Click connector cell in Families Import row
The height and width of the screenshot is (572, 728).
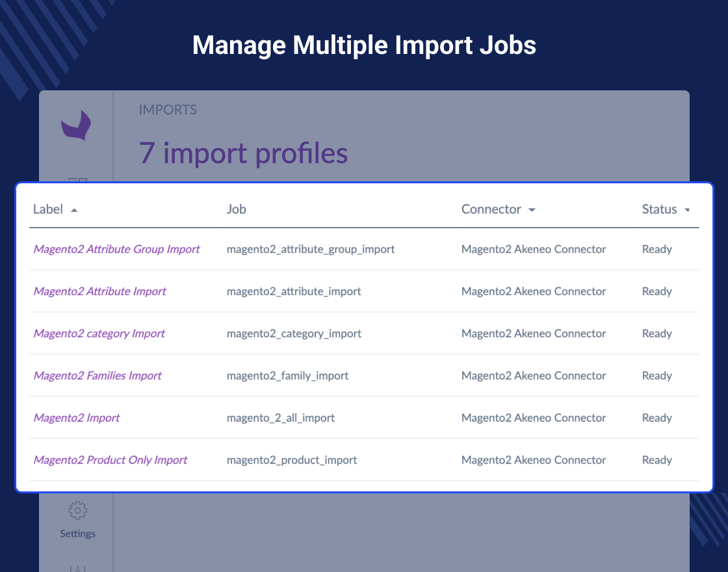point(534,376)
